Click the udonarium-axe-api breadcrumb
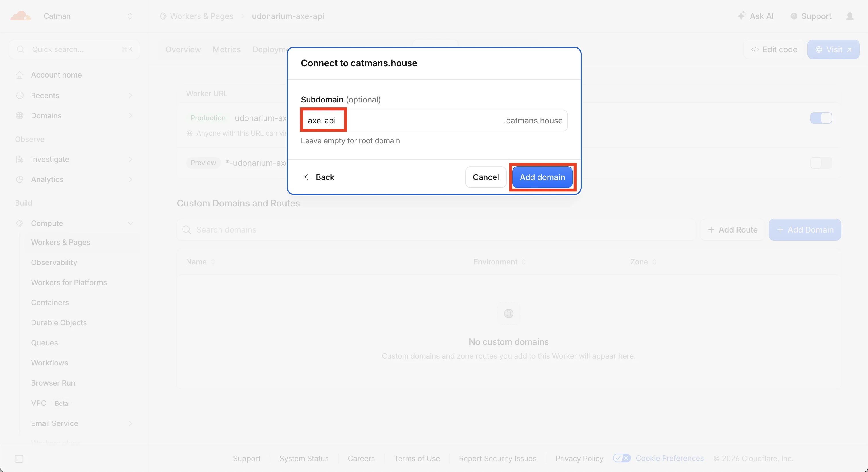The width and height of the screenshot is (868, 472). click(288, 16)
